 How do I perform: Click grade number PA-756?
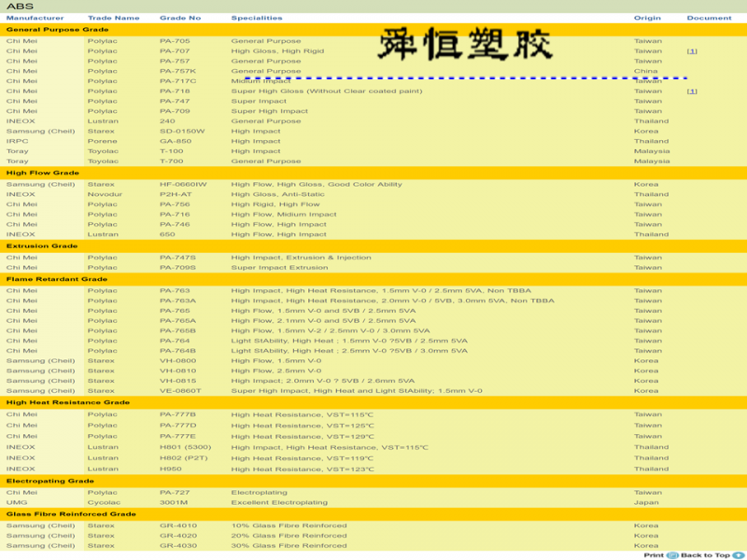pyautogui.click(x=175, y=204)
